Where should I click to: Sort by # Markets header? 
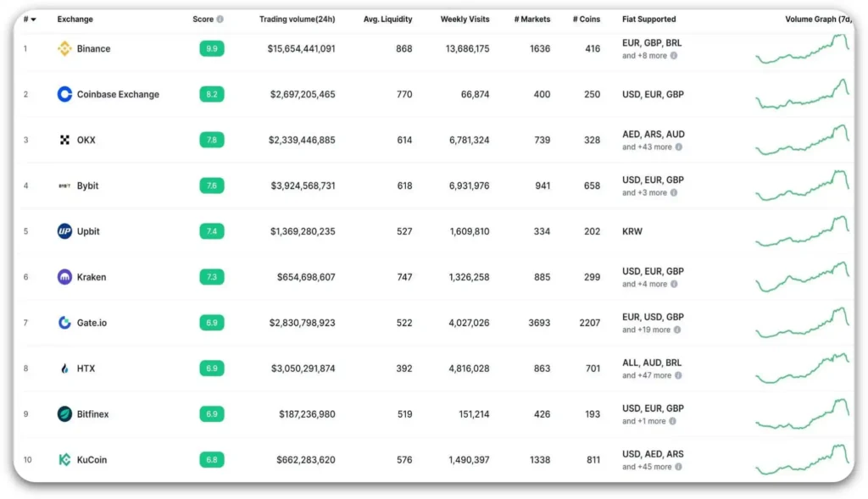pos(532,19)
